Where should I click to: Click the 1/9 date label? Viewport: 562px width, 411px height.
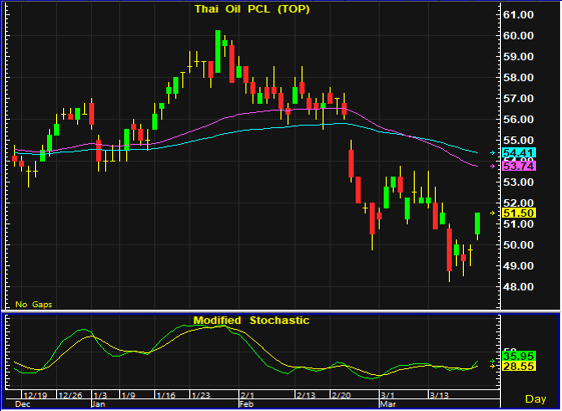coord(128,395)
